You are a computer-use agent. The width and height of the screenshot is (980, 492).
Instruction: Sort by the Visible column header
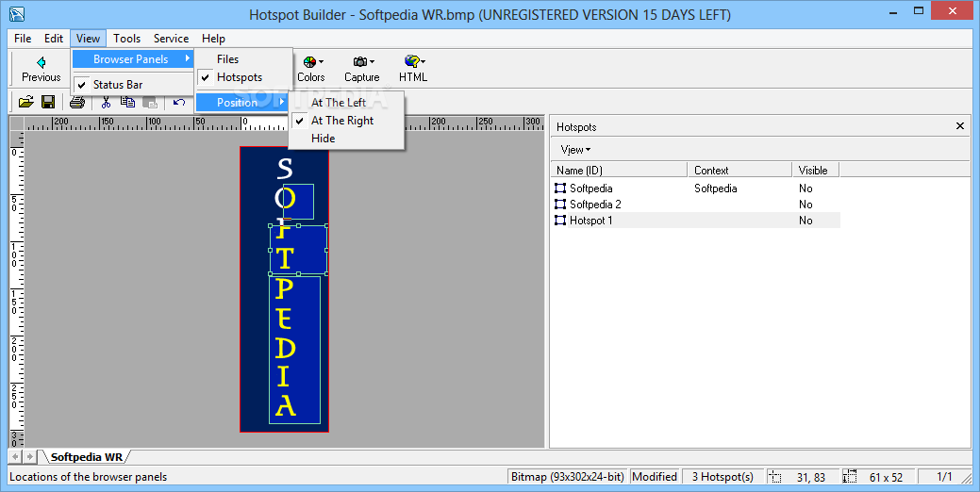click(816, 170)
